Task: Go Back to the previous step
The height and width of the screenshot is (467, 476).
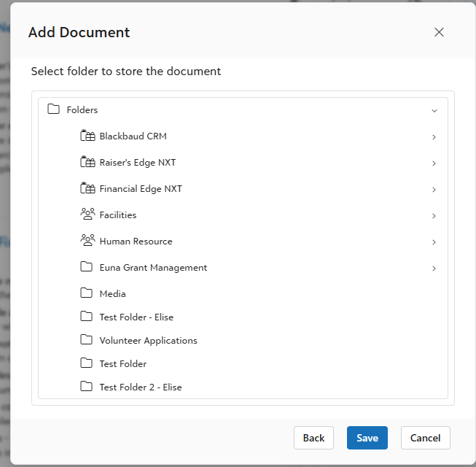Action: coord(313,438)
